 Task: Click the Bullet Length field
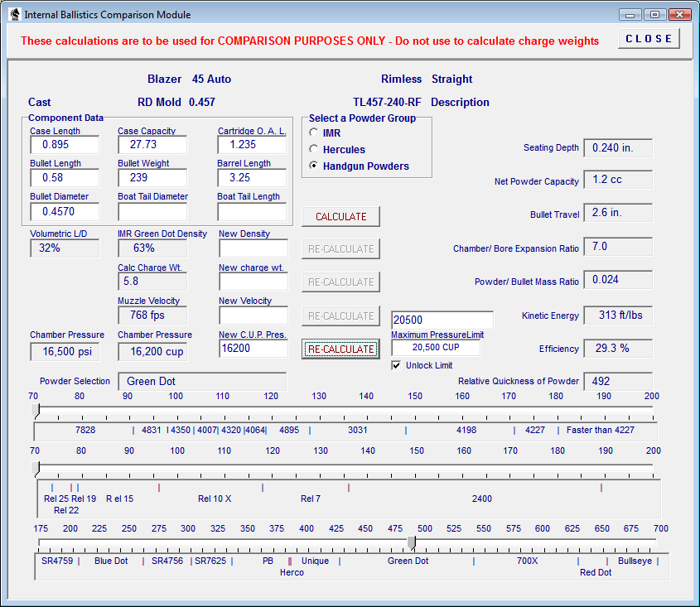pos(65,178)
